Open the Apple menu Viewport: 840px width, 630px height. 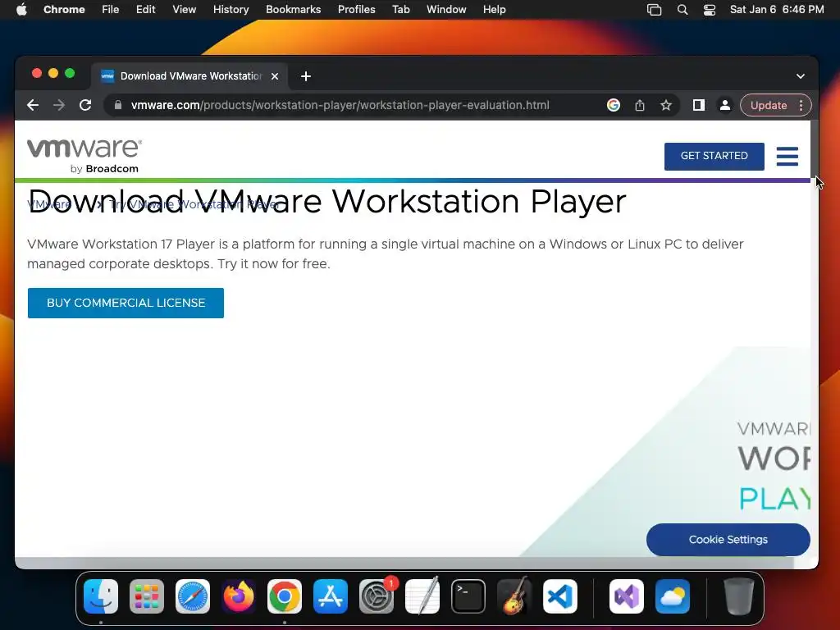(21, 9)
